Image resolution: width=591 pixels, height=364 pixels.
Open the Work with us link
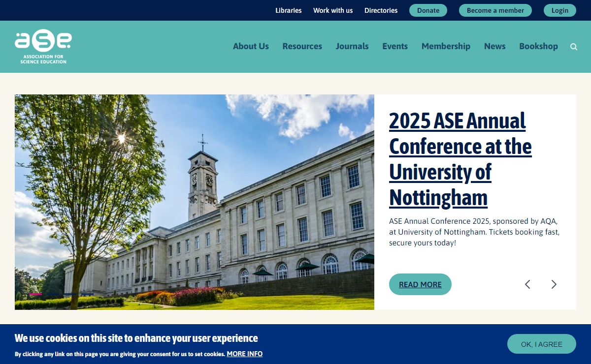333,10
